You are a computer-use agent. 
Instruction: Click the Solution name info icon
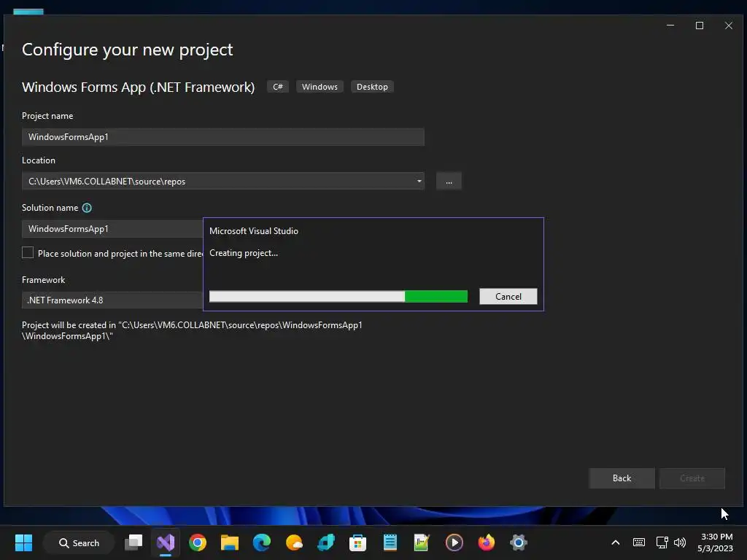(x=87, y=208)
